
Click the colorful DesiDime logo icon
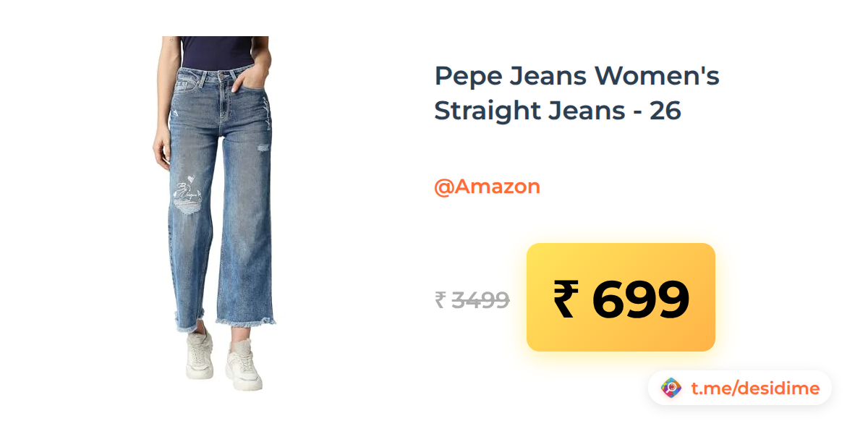pos(671,388)
